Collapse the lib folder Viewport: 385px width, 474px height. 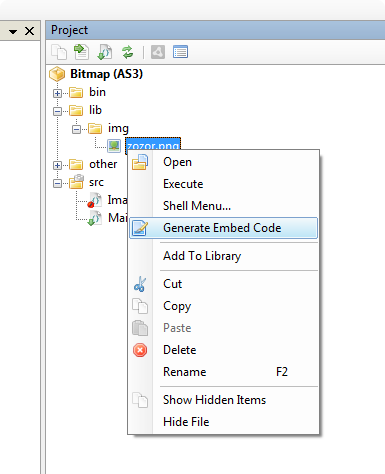[x=57, y=111]
